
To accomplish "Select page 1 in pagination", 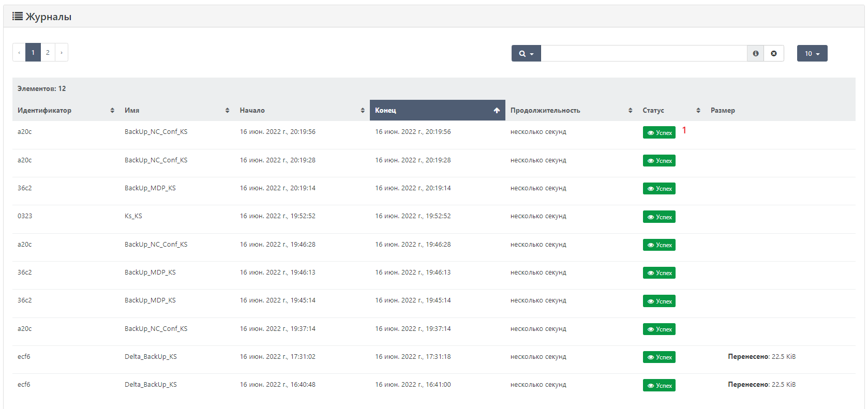I will [33, 52].
